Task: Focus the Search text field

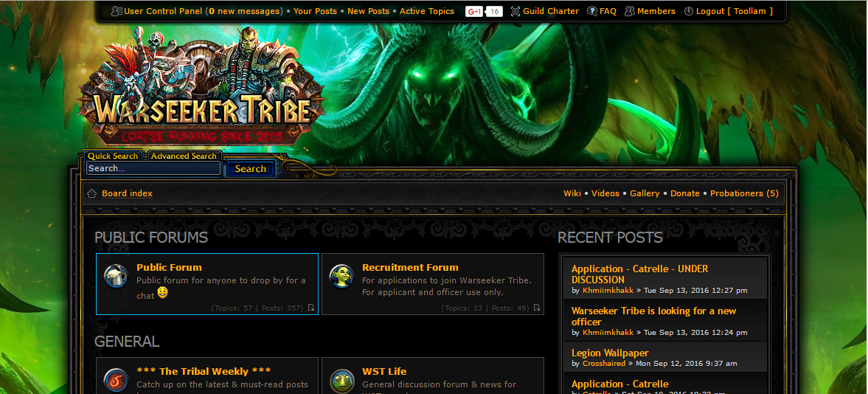Action: (x=153, y=168)
